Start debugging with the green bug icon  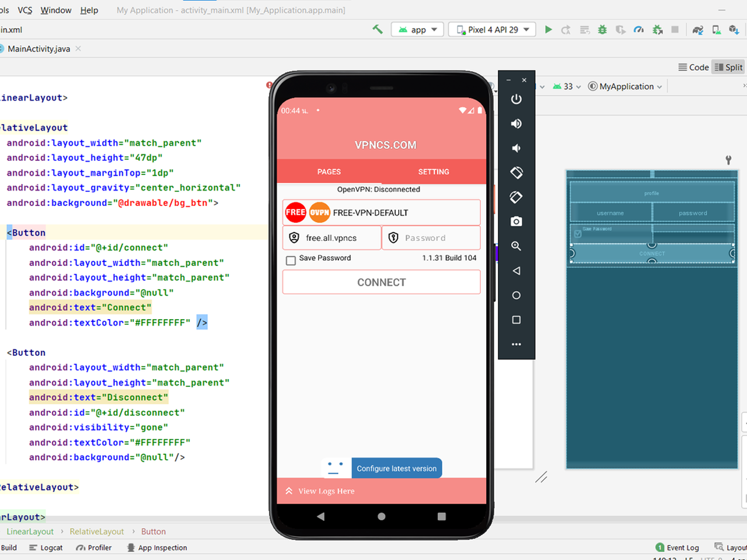pos(602,30)
